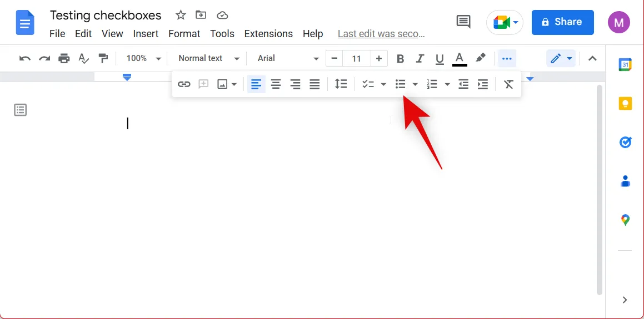This screenshot has width=644, height=319.
Task: Select justify alignment
Action: click(x=314, y=84)
